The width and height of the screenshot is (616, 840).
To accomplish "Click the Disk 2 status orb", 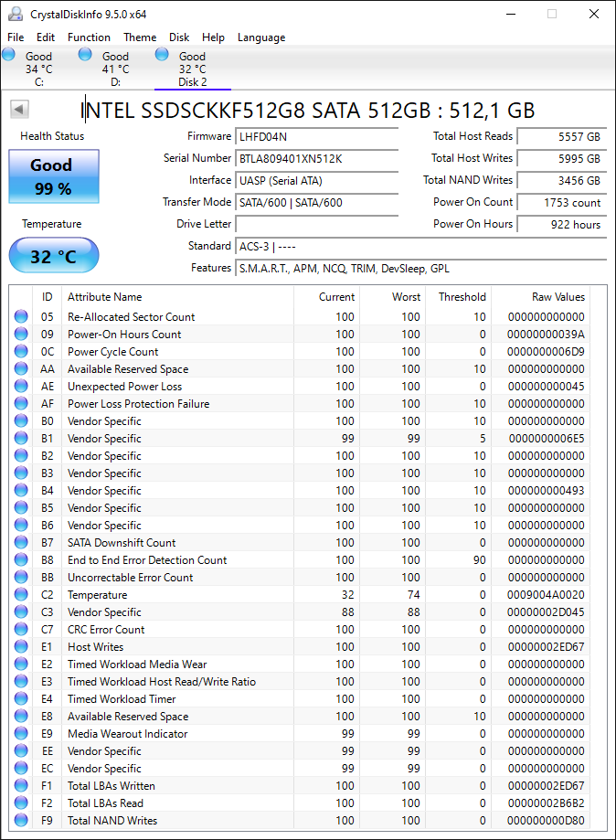I will coord(162,55).
